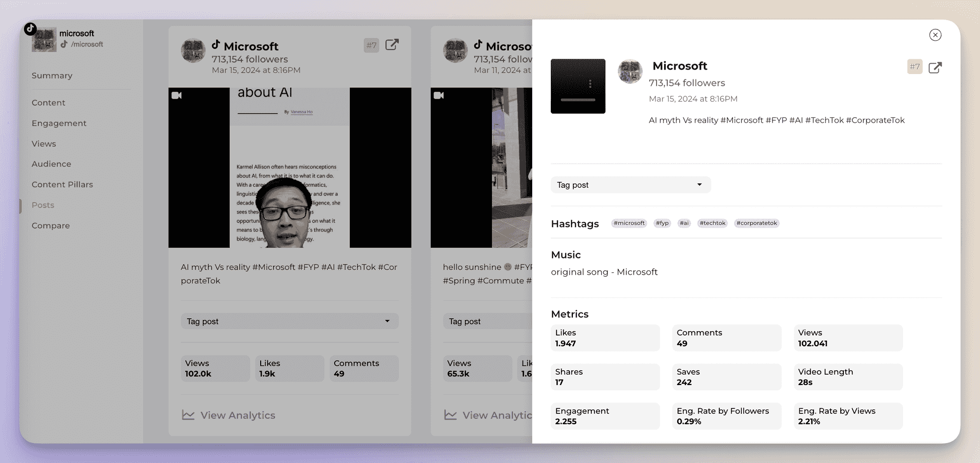Select the #corporatetok hashtag chip

(757, 223)
